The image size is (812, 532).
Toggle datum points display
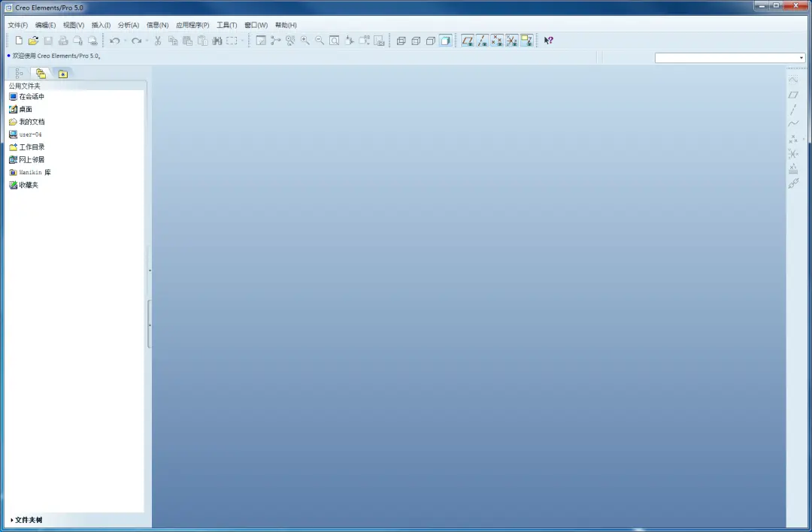497,41
